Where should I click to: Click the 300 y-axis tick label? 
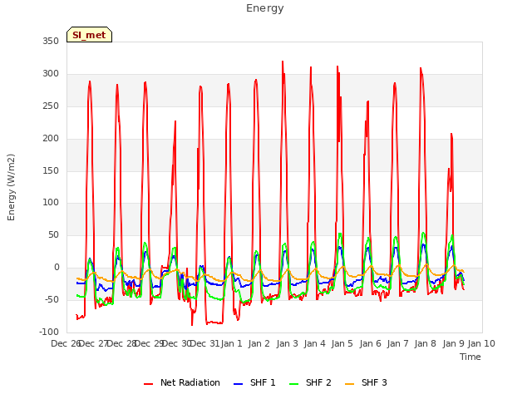(51, 74)
